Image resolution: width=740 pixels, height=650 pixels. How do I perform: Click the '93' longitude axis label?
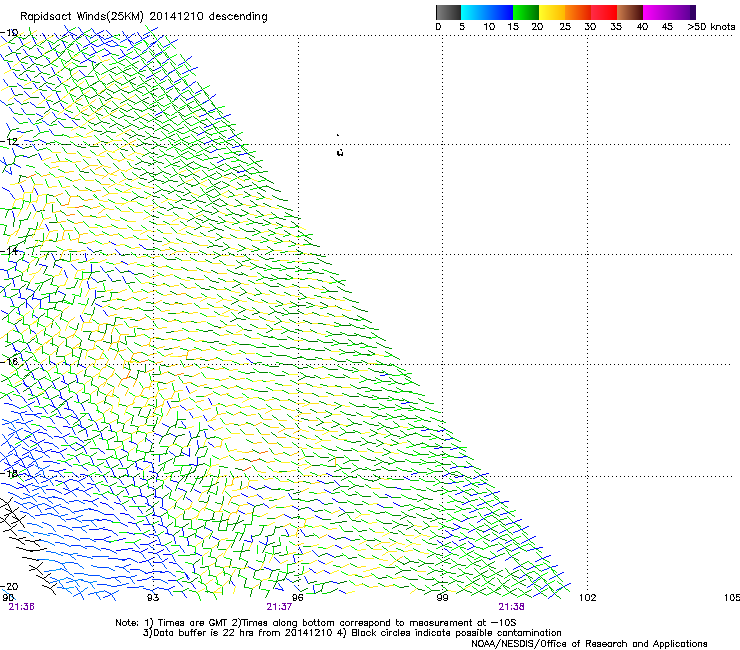(153, 598)
